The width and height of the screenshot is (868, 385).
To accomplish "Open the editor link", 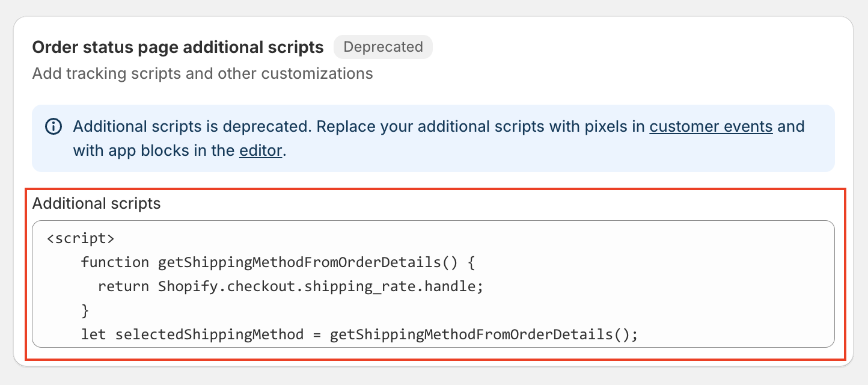I will point(260,150).
